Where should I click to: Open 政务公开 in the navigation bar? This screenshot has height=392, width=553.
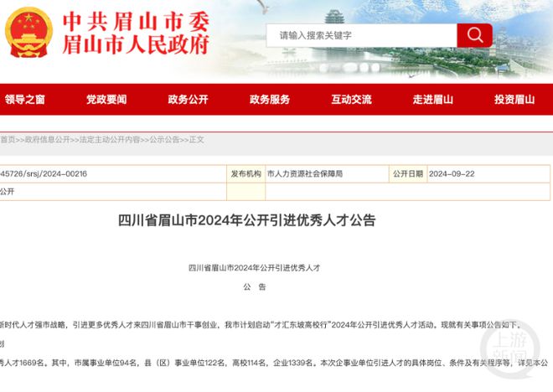188,99
